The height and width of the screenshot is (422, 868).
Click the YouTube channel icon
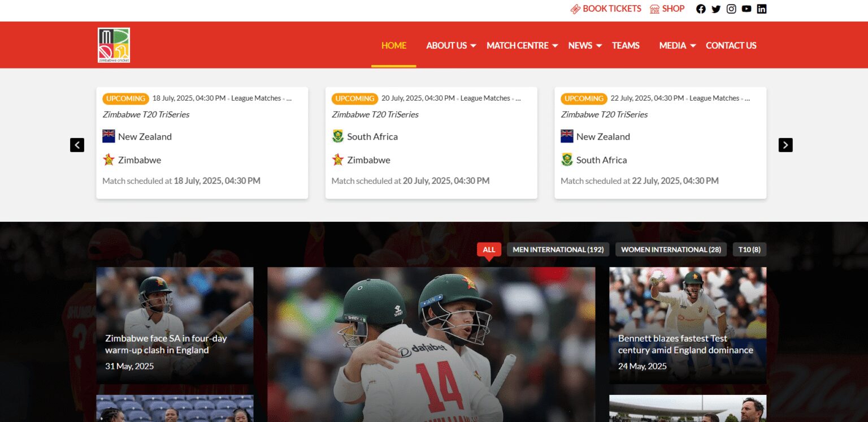coord(747,8)
